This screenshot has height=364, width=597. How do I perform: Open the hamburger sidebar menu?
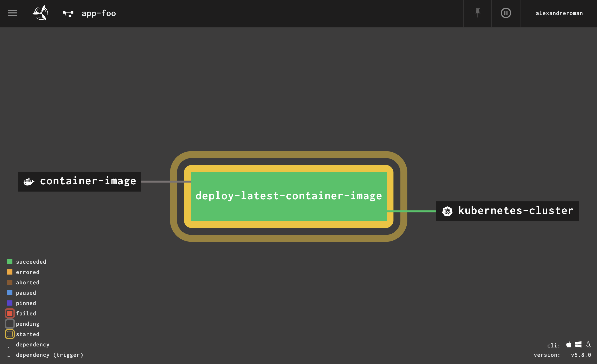[12, 13]
